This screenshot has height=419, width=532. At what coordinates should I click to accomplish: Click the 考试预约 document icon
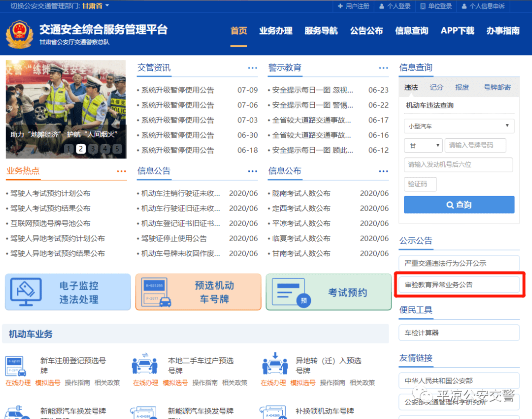tap(292, 292)
